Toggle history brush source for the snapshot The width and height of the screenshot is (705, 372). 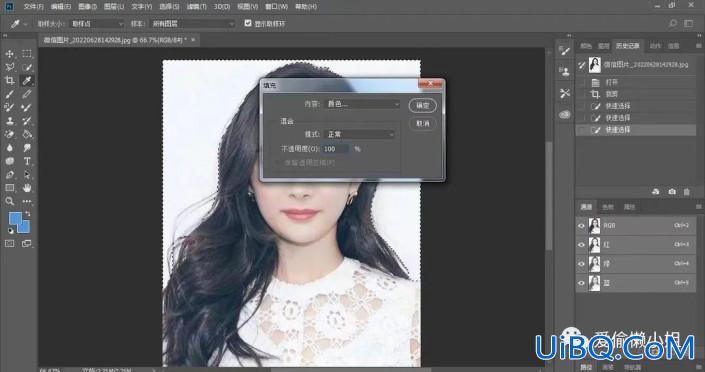click(x=582, y=65)
